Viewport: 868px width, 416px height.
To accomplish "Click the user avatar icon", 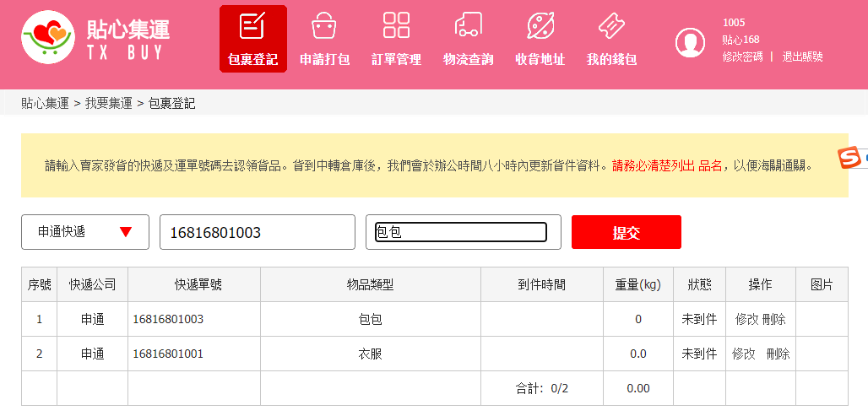I will pyautogui.click(x=690, y=42).
